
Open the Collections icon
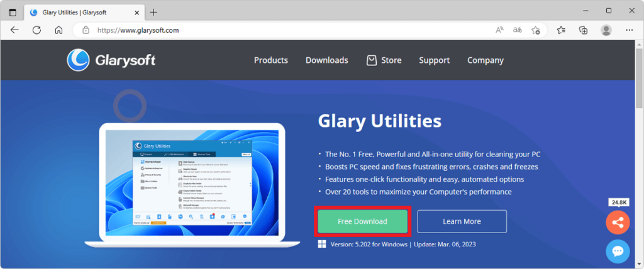pyautogui.click(x=583, y=30)
